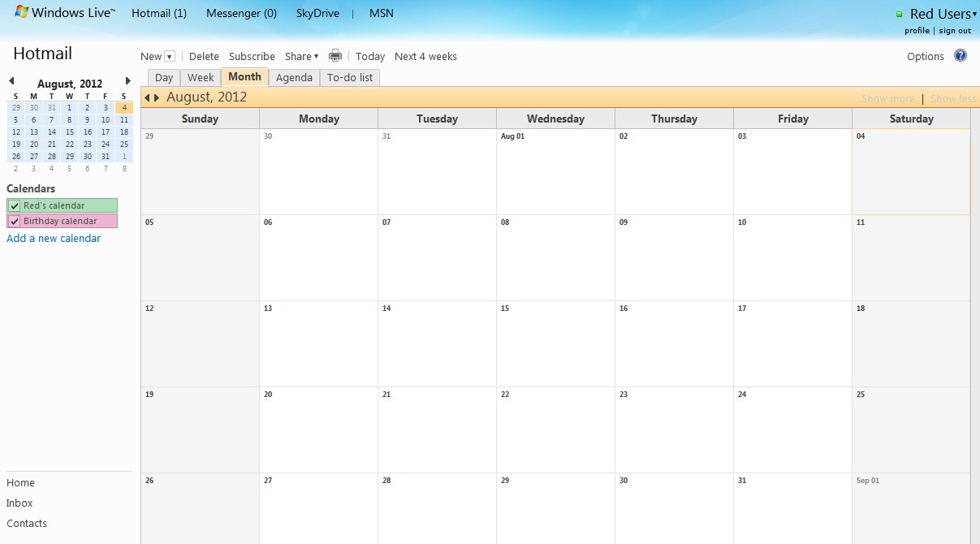Select date 15 in the mini calendar

coord(70,132)
